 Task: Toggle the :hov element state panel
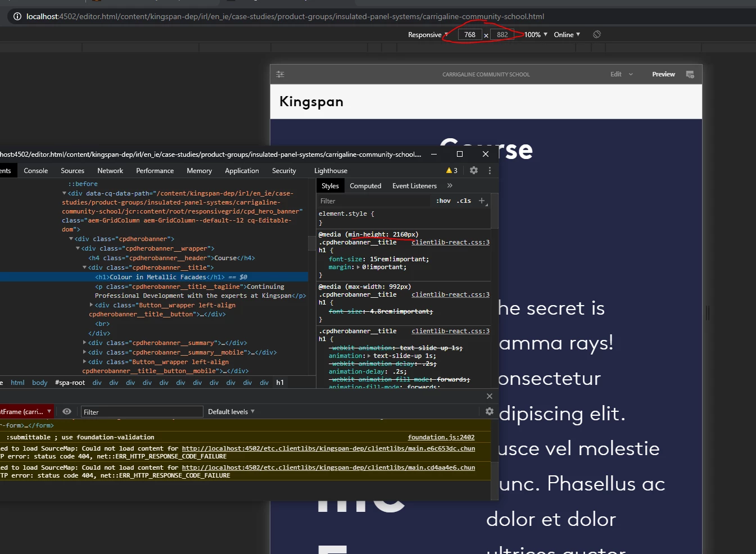coord(444,201)
